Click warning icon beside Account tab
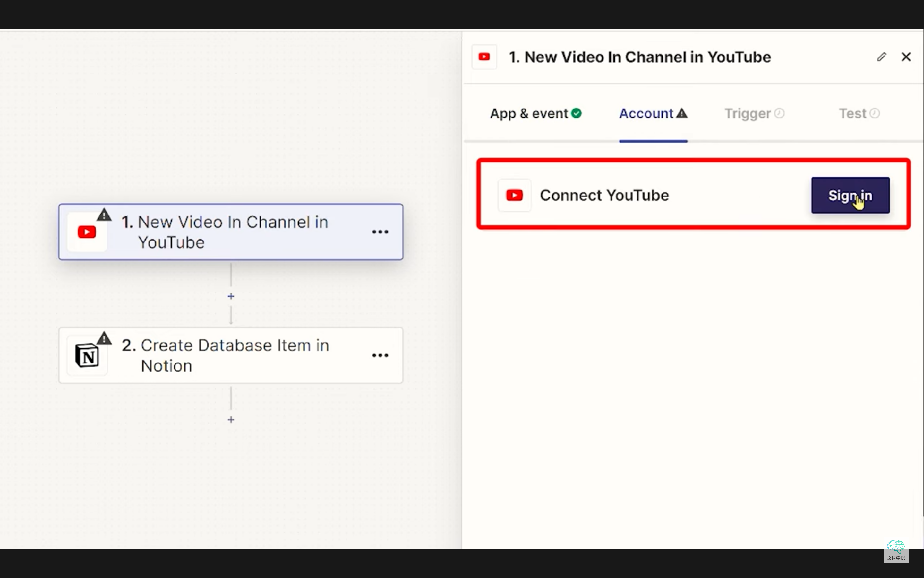The height and width of the screenshot is (578, 924). [681, 113]
